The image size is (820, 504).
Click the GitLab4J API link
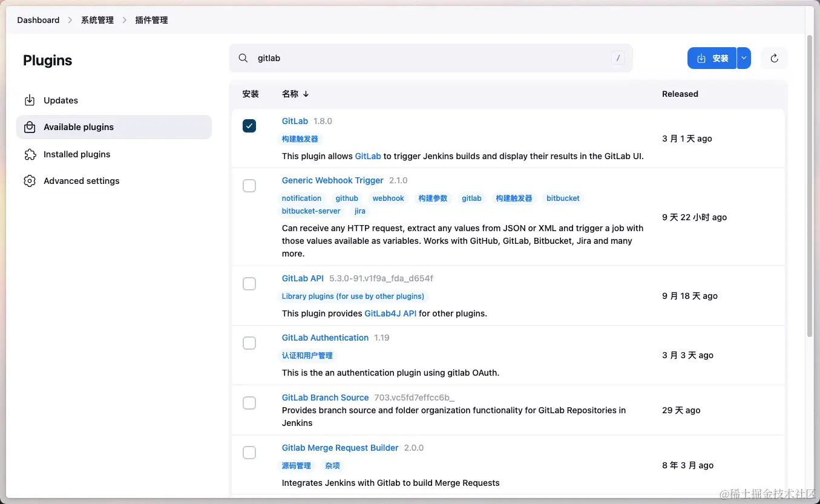pos(390,313)
